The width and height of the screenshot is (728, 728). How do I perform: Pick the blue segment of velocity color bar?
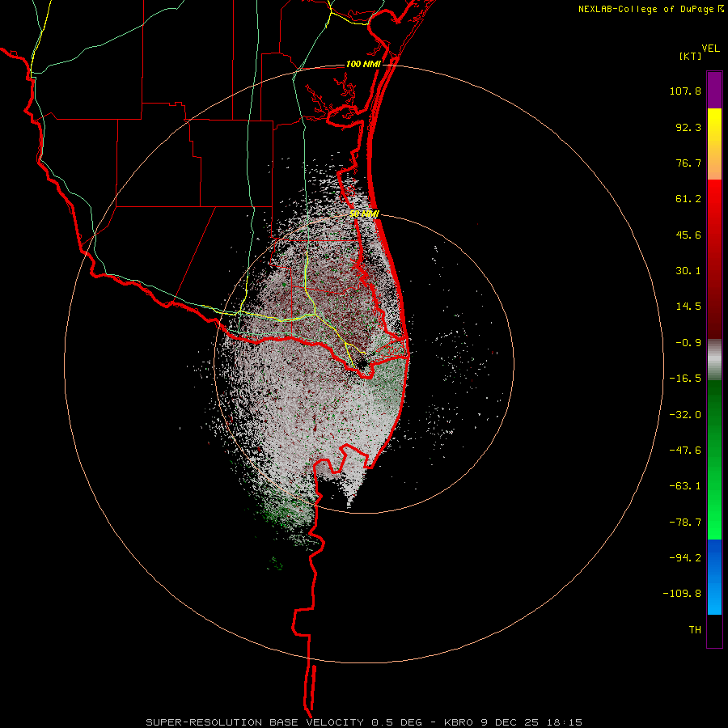[714, 577]
